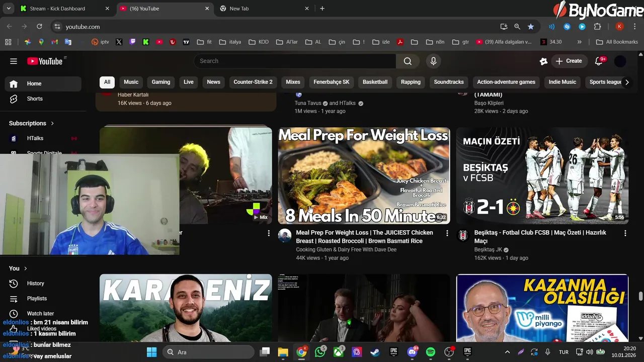This screenshot has width=644, height=362.
Task: Select the Soundtracks filter chip
Action: click(x=449, y=82)
